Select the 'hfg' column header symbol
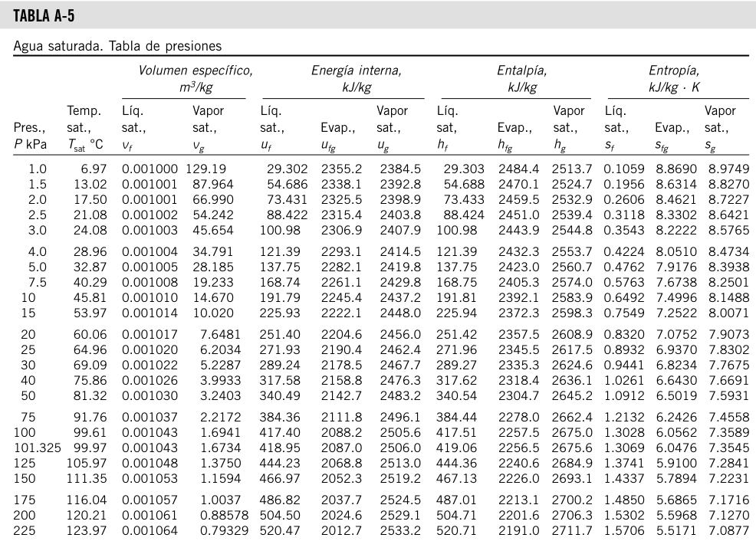 click(505, 145)
